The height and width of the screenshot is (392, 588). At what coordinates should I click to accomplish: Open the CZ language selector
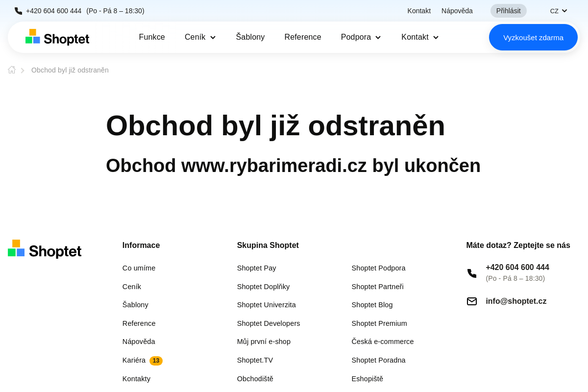pos(558,10)
